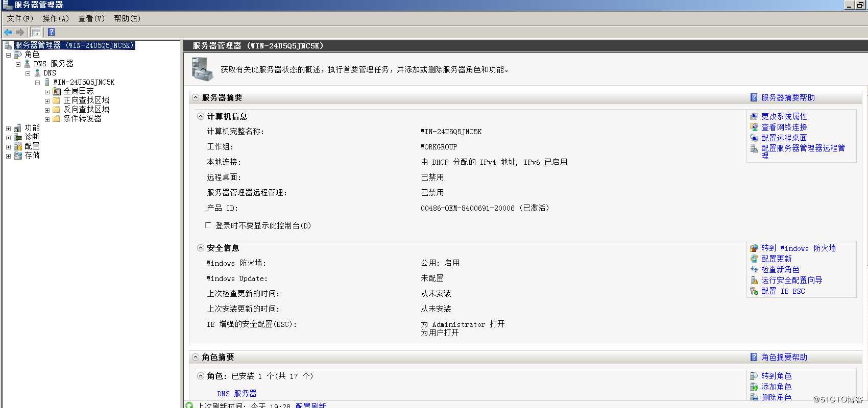The width and height of the screenshot is (868, 408).
Task: Click 配置服务器管理器远程管理 link
Action: (x=803, y=151)
